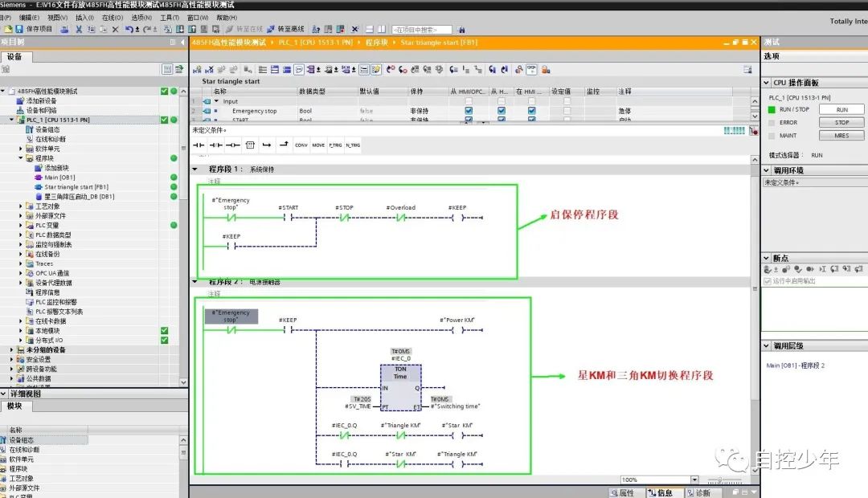Image resolution: width=868 pixels, height=498 pixels.
Task: Save project via the floppy disk icon
Action: (x=18, y=29)
